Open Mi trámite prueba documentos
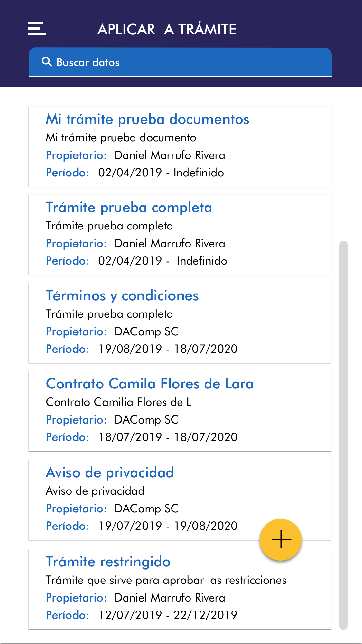The width and height of the screenshot is (362, 644). click(147, 119)
